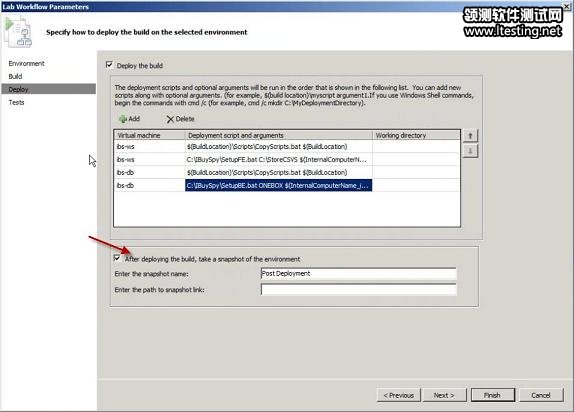Viewport: 574px width, 412px height.
Task: Select the SetupFE.bat script row for ibs-ws
Action: coord(287,160)
